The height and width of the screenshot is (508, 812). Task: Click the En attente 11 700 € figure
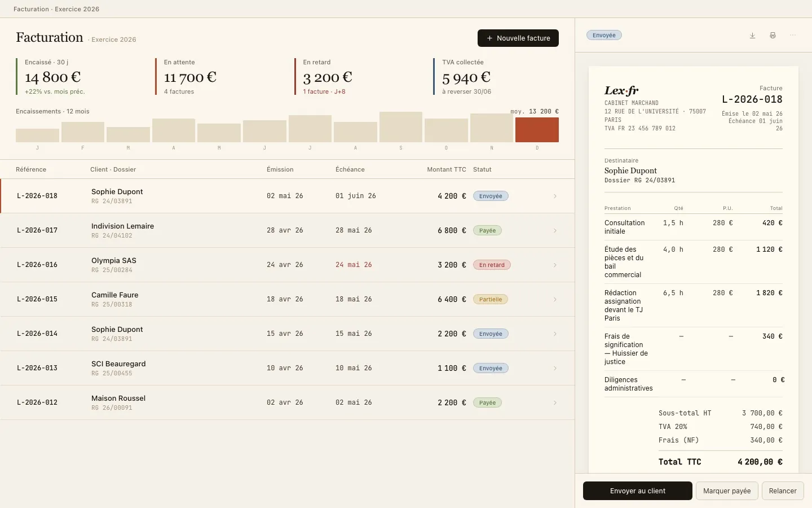[x=190, y=77]
